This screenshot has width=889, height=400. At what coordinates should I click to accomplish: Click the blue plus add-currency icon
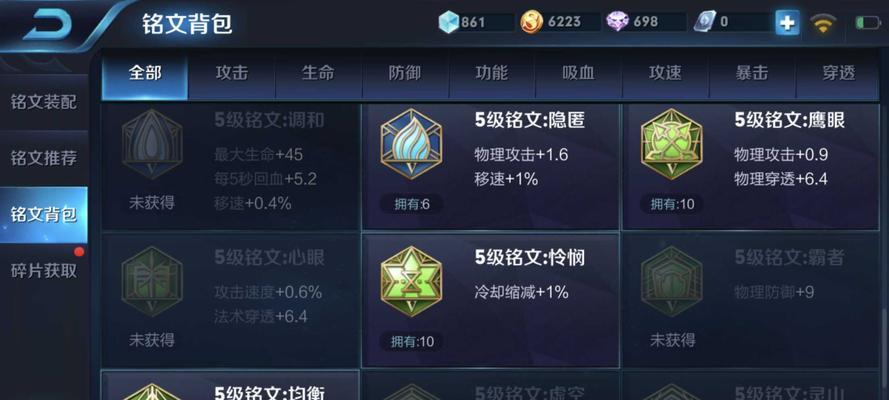pyautogui.click(x=787, y=23)
